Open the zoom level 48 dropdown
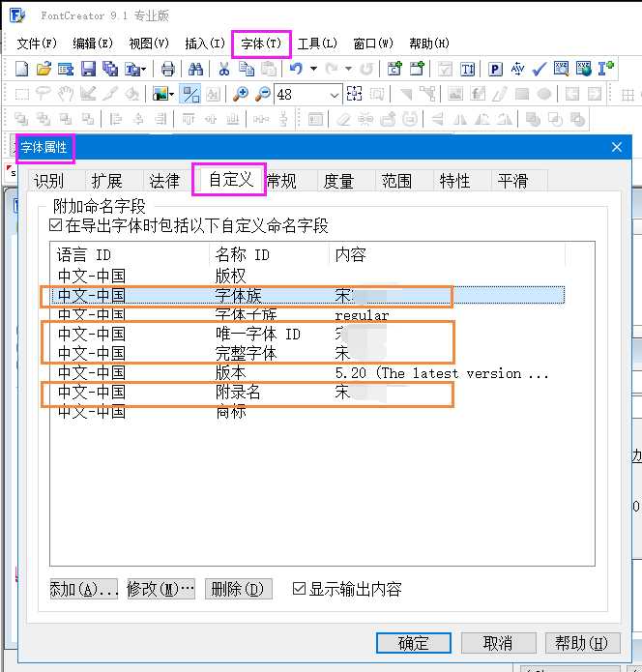Viewport: 642px width, 672px height. (x=335, y=95)
